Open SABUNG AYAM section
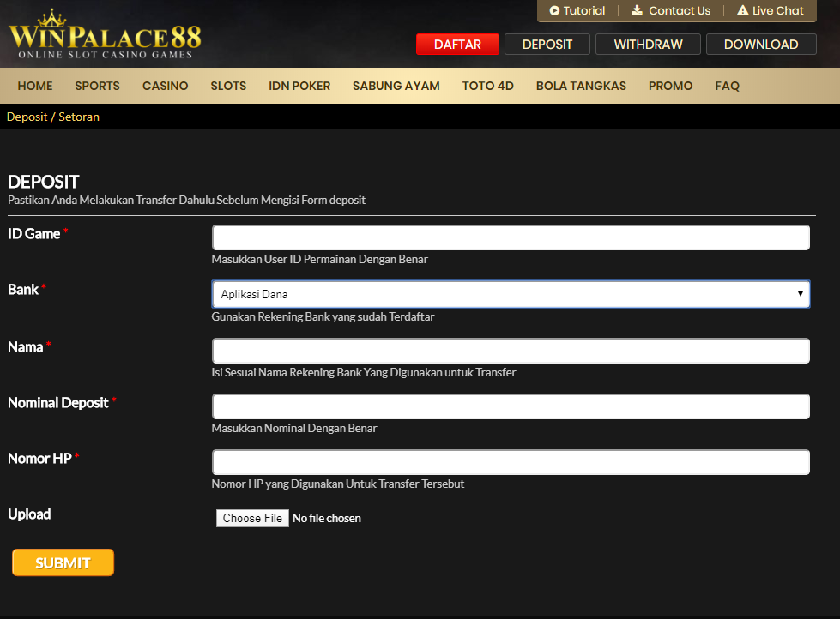This screenshot has height=619, width=840. click(x=396, y=86)
